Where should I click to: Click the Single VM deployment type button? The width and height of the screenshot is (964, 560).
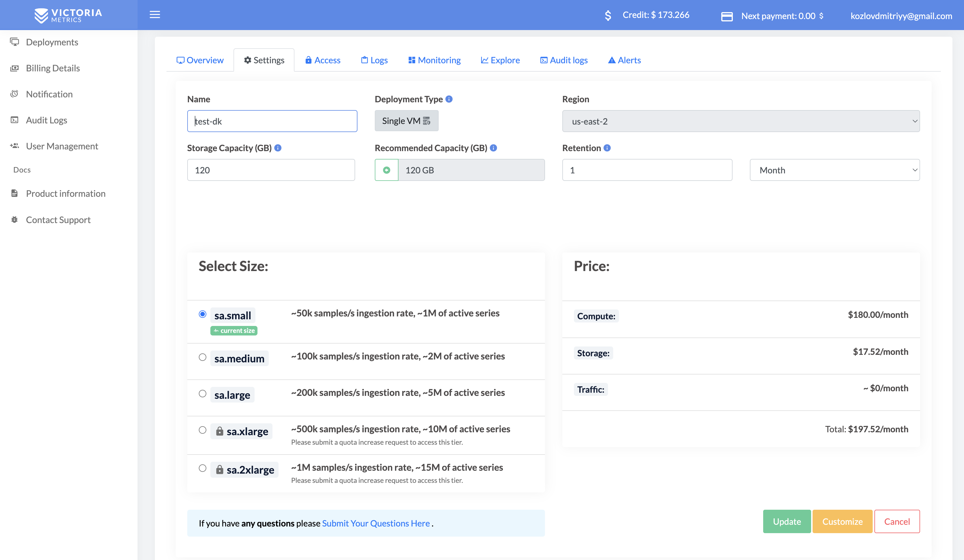coord(406,121)
